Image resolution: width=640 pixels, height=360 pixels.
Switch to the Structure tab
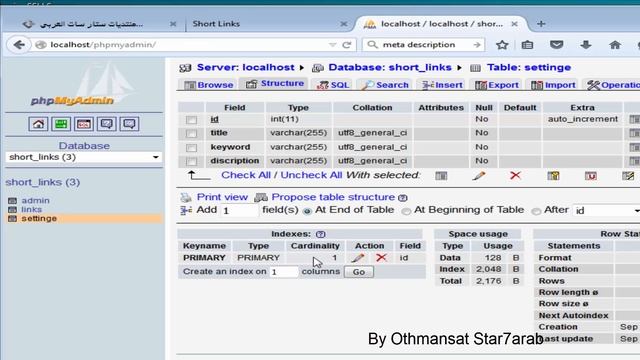tap(274, 84)
